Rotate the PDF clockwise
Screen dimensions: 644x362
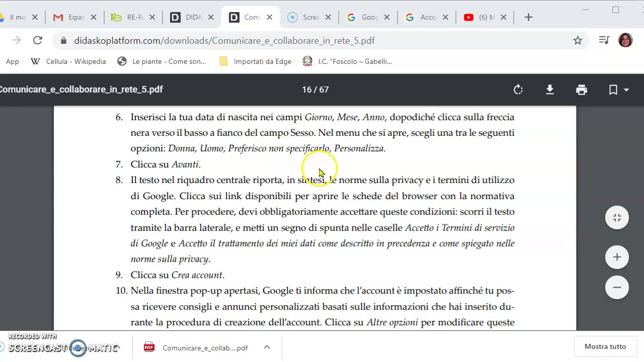[x=518, y=89]
